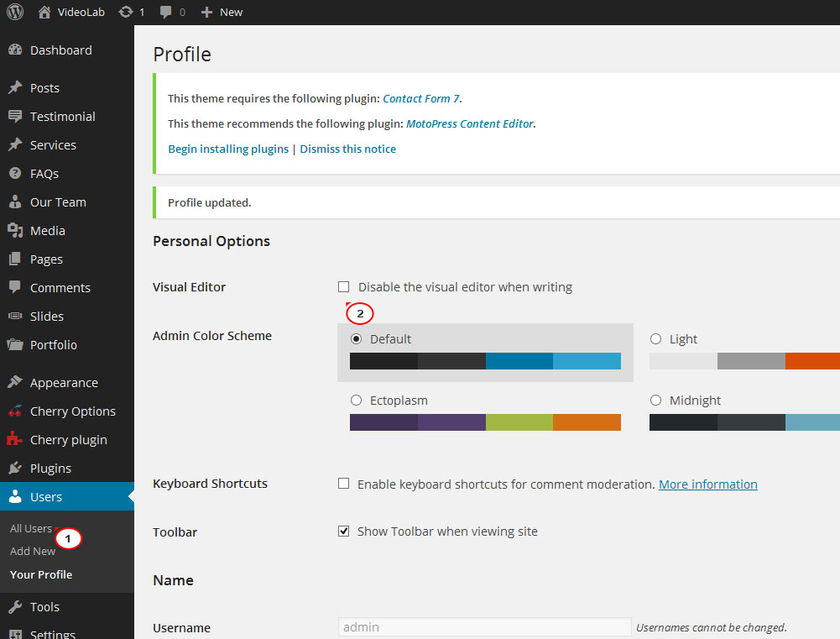Click the Appearance brush icon
840x639 pixels.
point(15,382)
